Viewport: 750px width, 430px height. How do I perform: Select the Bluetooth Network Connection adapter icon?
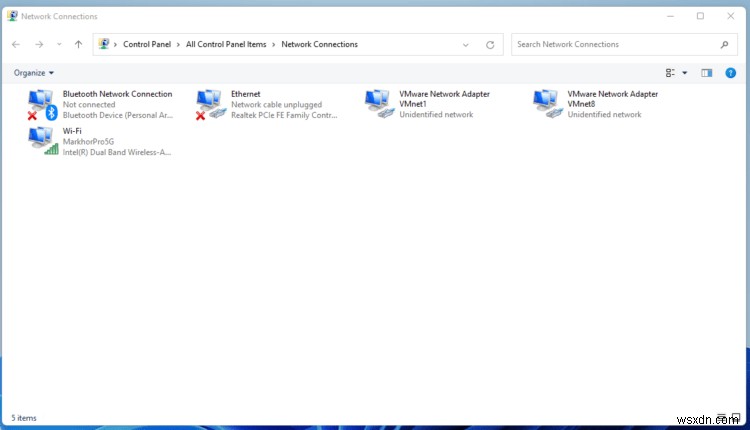click(41, 103)
